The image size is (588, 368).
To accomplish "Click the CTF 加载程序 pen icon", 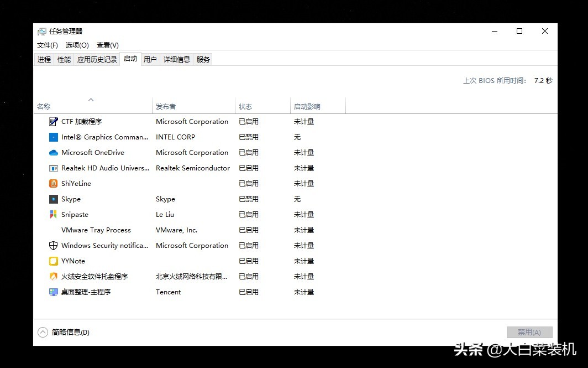I will (x=53, y=122).
